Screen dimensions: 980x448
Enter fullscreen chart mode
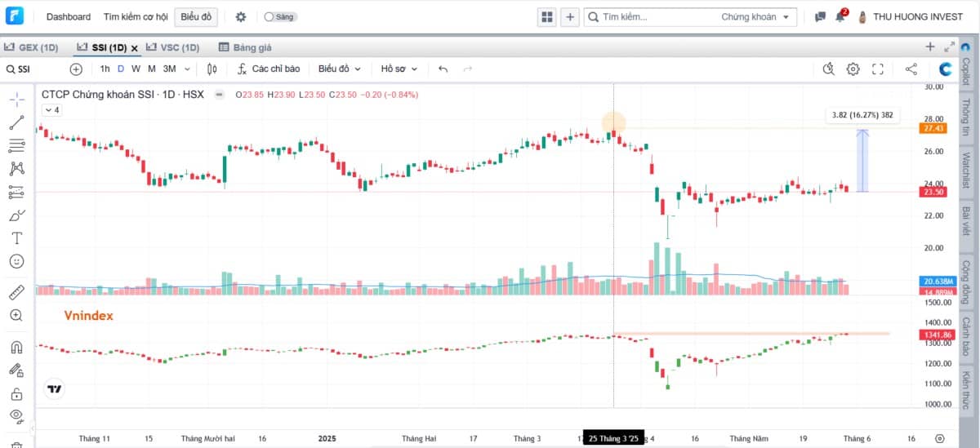pyautogui.click(x=878, y=69)
